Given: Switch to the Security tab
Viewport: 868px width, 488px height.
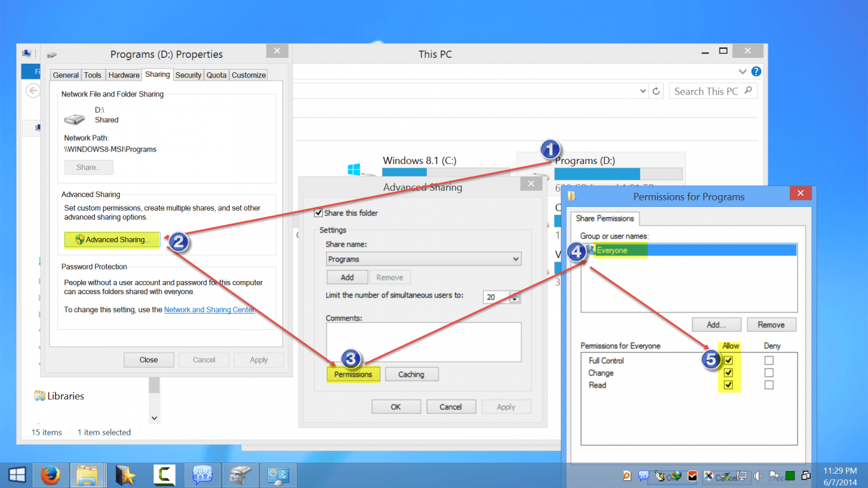Looking at the screenshot, I should click(188, 74).
